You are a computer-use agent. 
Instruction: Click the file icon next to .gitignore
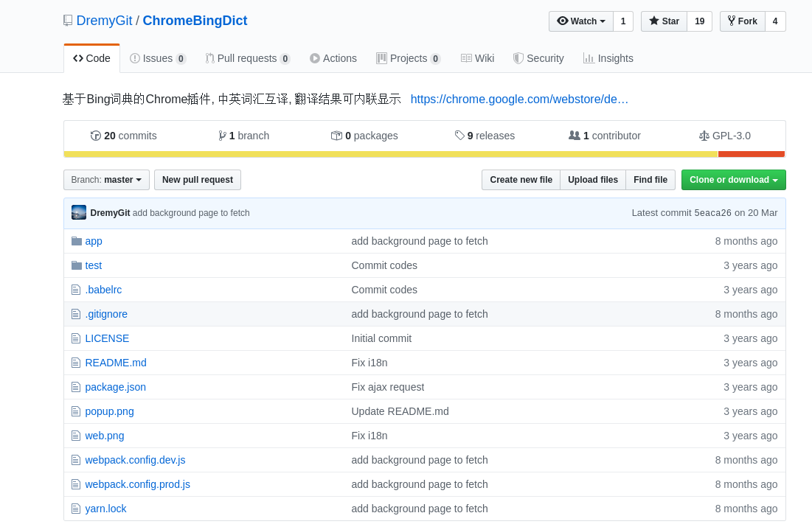point(76,314)
